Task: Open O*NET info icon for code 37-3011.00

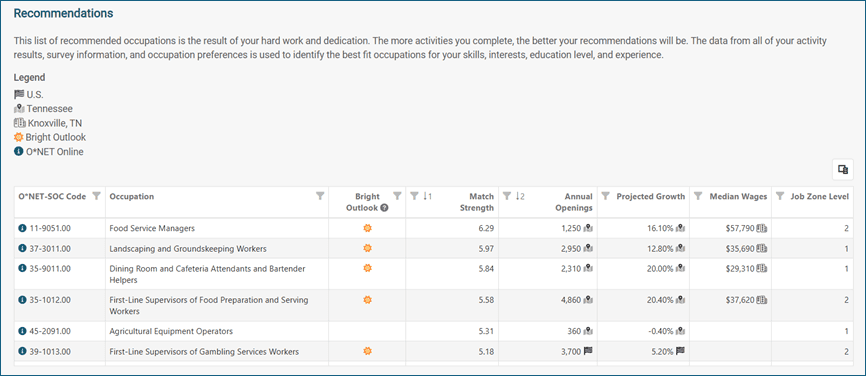Action: coord(22,248)
